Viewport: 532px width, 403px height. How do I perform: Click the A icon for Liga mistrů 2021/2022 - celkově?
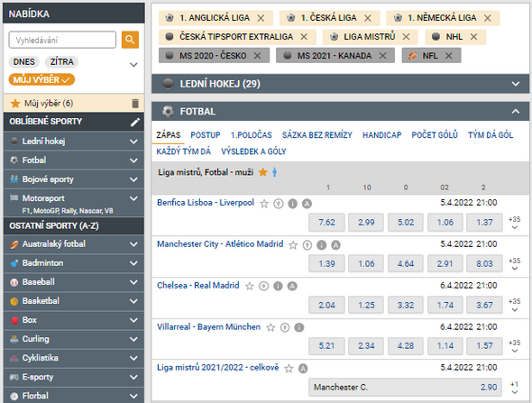click(303, 369)
